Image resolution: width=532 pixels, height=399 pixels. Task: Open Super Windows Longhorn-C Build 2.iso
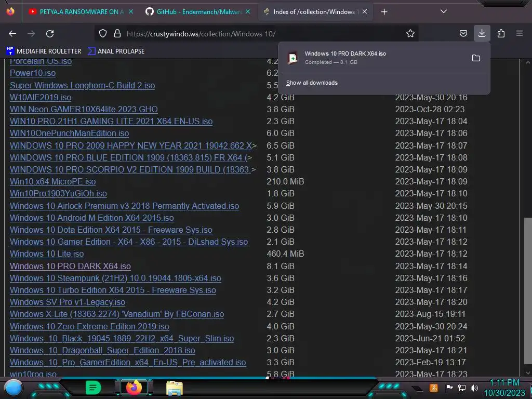click(83, 85)
